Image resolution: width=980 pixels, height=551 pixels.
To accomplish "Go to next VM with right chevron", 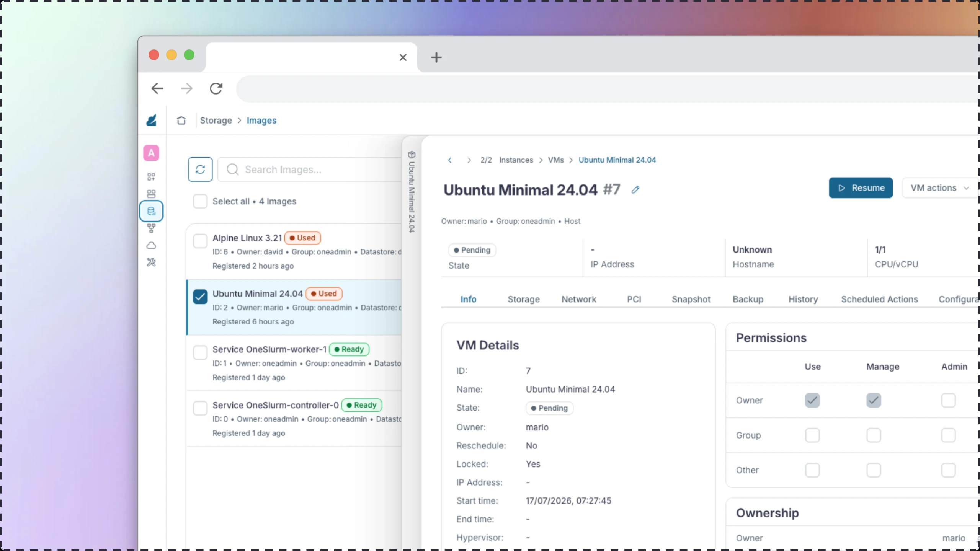I will 469,160.
